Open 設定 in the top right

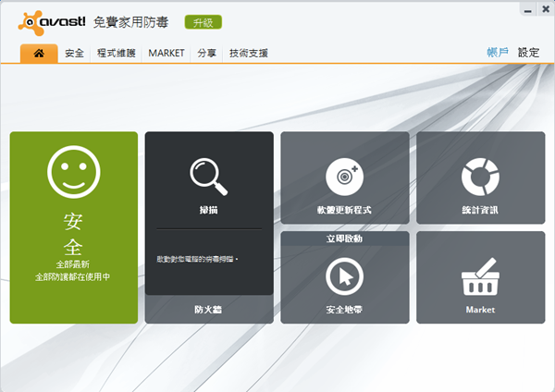528,53
